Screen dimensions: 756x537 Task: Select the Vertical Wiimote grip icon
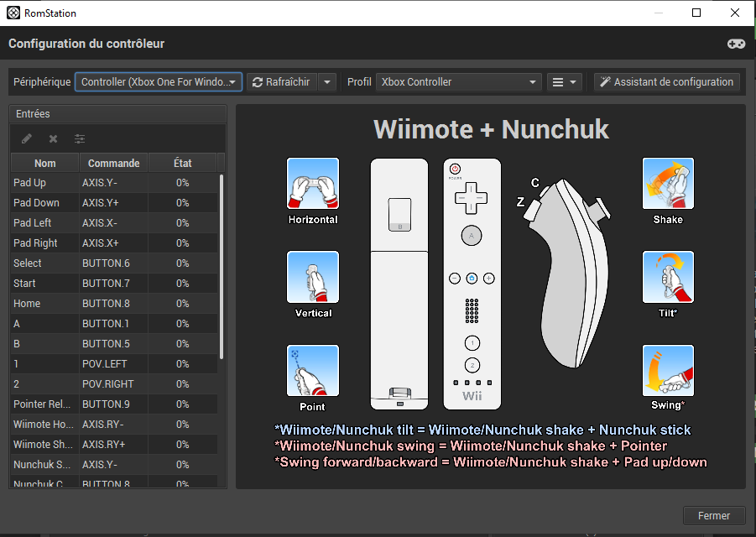(x=313, y=278)
